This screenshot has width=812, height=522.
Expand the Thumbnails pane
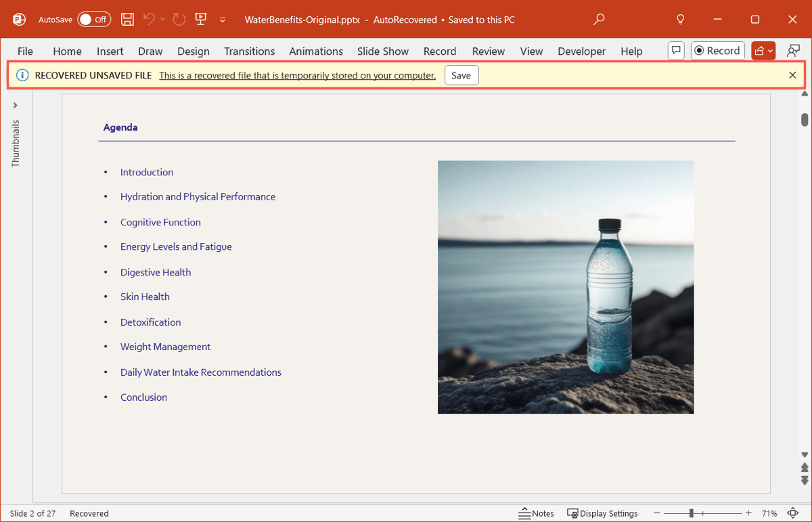click(x=15, y=106)
